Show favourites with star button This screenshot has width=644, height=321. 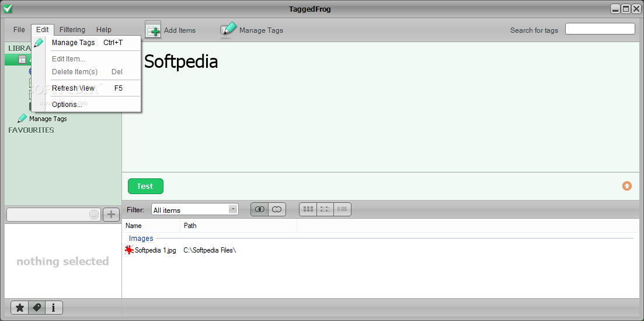pos(20,308)
